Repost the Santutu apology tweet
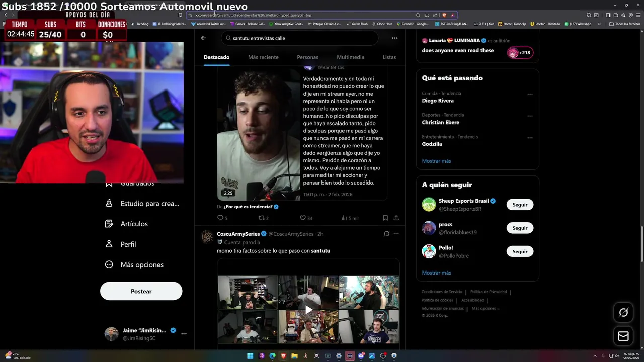 click(x=261, y=218)
